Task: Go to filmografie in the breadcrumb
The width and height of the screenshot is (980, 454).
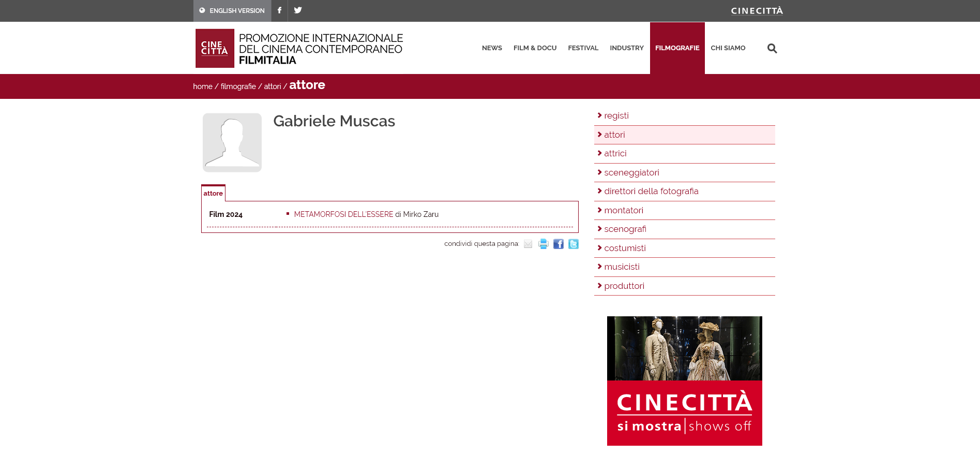Action: click(x=238, y=86)
